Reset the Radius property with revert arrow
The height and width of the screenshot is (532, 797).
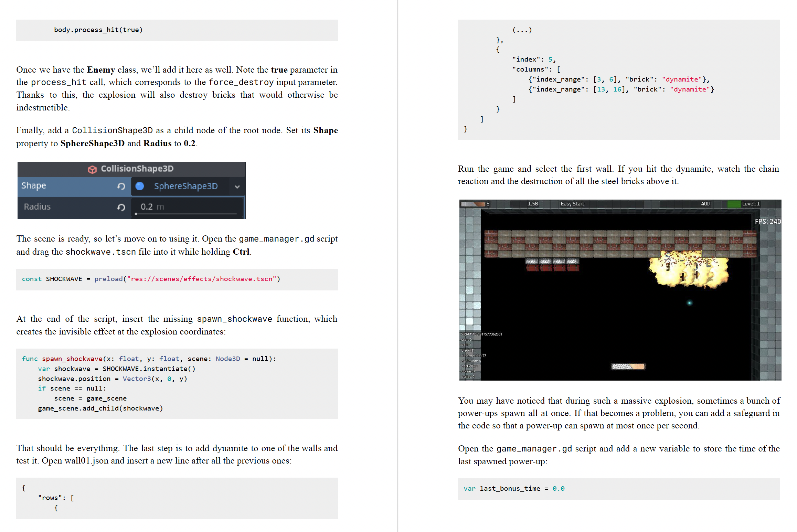(x=121, y=207)
